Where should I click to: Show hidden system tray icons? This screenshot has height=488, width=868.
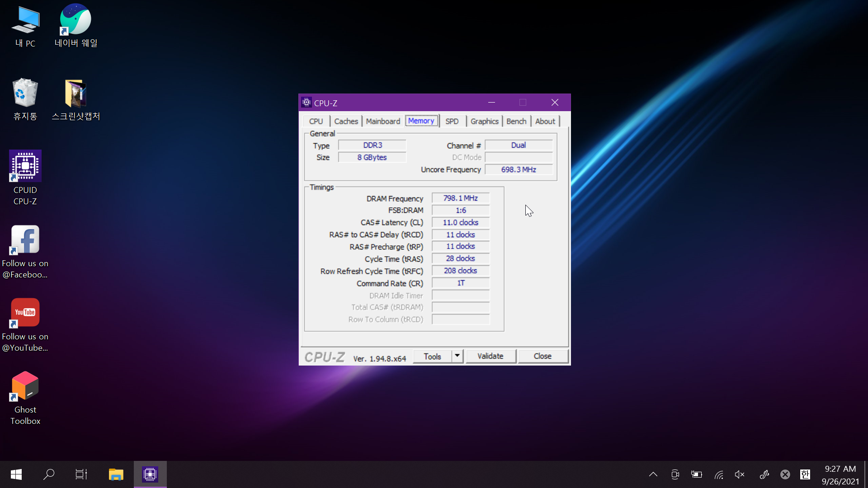click(653, 474)
